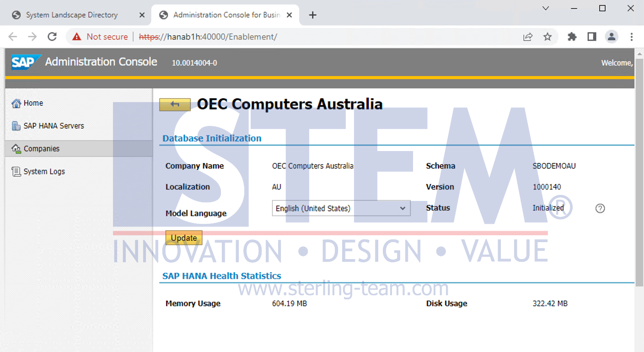Screen dimensions: 644x352
Task: Close the Administration Console tab
Action: pos(290,15)
